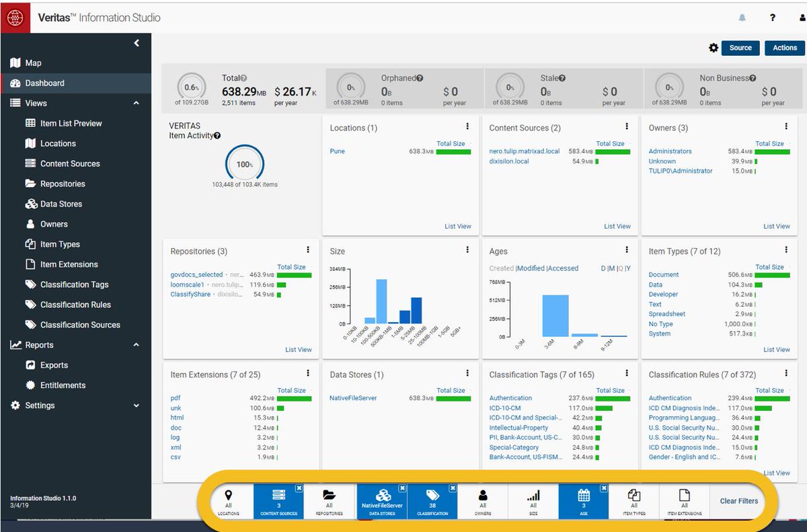Click the Total help question mark icon
Screen dimensions: 807x532
click(243, 78)
